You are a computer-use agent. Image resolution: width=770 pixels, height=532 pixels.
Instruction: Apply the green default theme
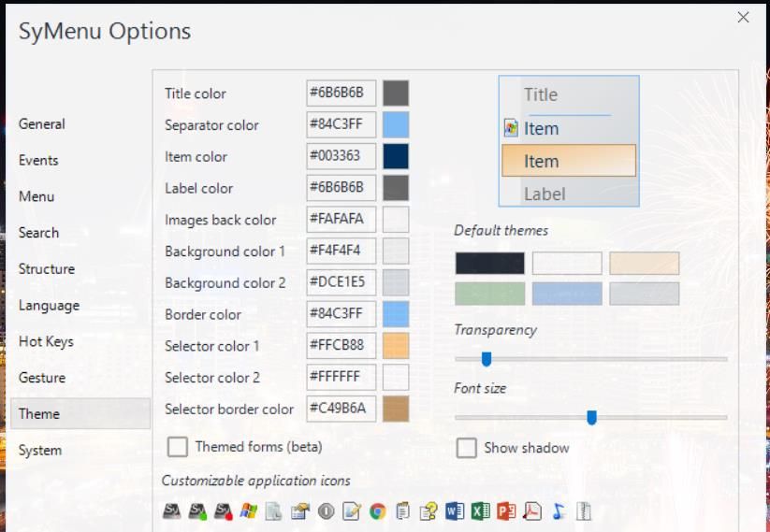pyautogui.click(x=489, y=294)
